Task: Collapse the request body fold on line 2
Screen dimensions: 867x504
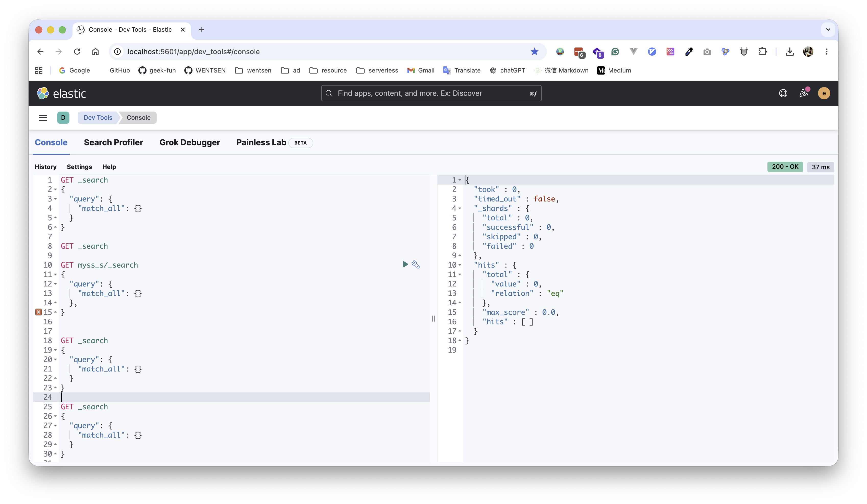Action: coord(55,189)
